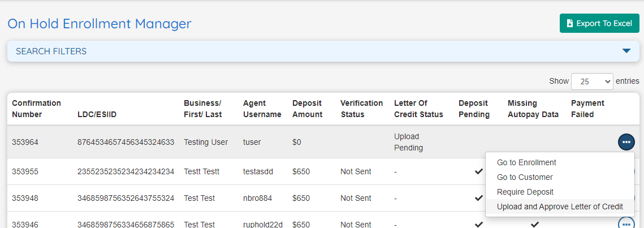Click ESIID 3468598756334656875865
Viewport: 644px width, 228px height.
click(126, 224)
